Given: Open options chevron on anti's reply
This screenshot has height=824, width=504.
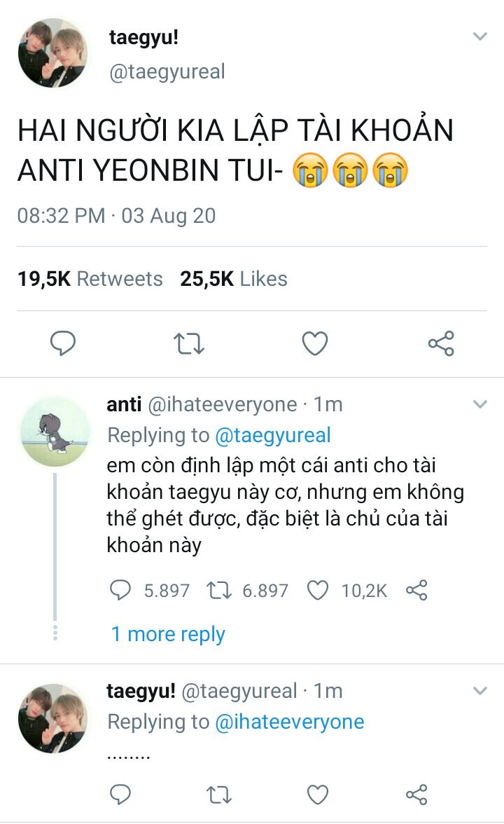Looking at the screenshot, I should click(479, 404).
